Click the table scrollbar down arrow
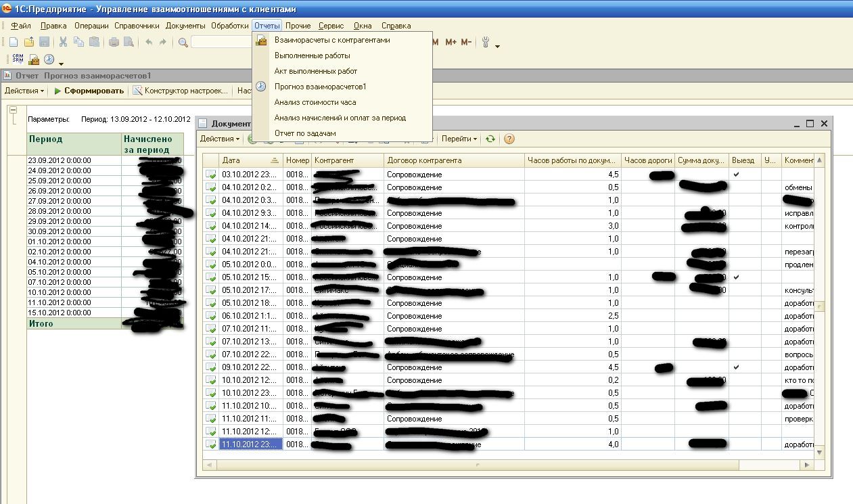853x504 pixels. tap(820, 452)
